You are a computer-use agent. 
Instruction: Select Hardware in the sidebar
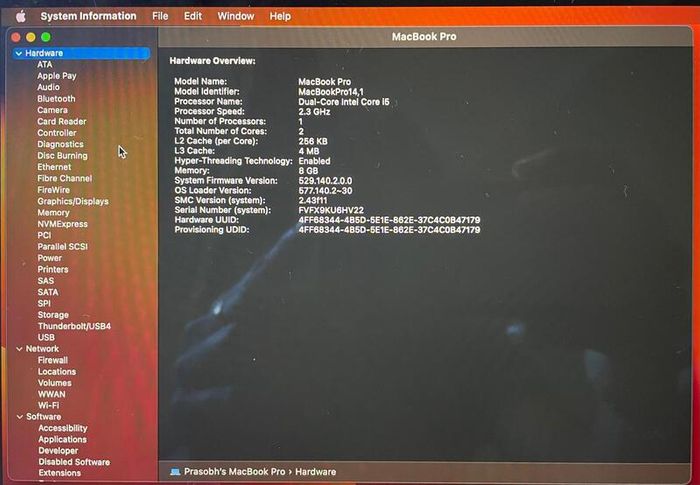click(x=81, y=53)
